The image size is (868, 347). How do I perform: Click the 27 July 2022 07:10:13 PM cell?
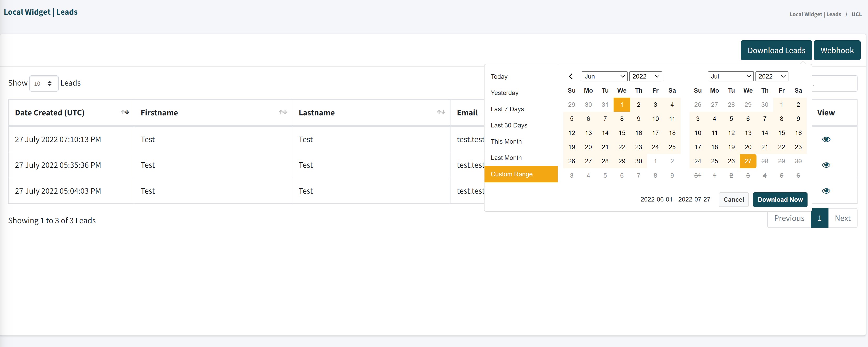[71, 139]
